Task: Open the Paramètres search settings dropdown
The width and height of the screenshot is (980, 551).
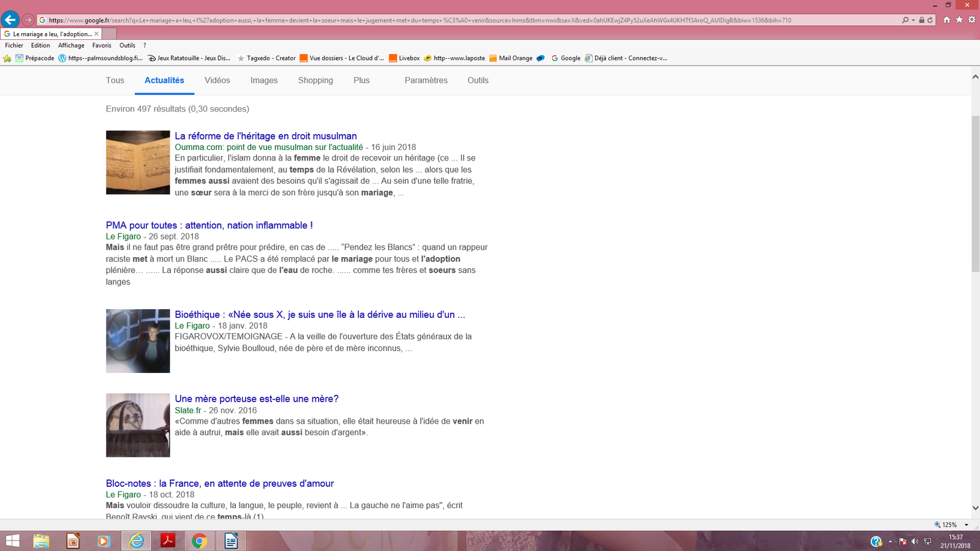Action: [426, 80]
